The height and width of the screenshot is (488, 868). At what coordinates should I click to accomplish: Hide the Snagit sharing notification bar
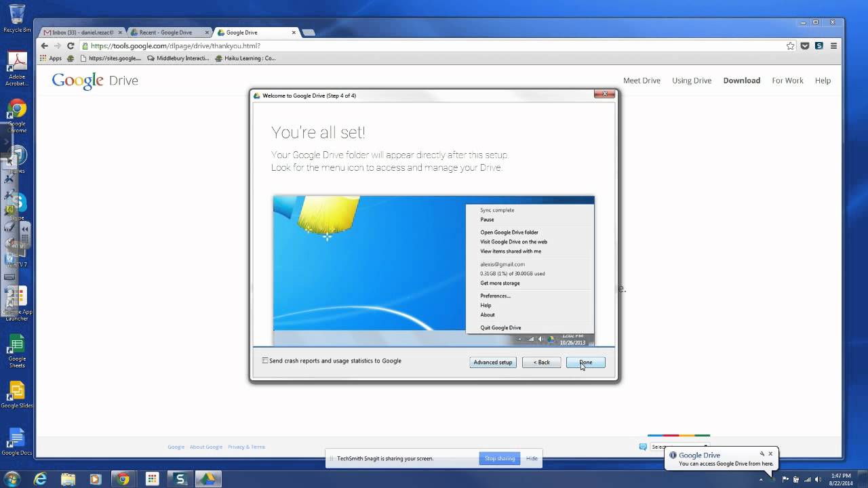click(x=532, y=459)
